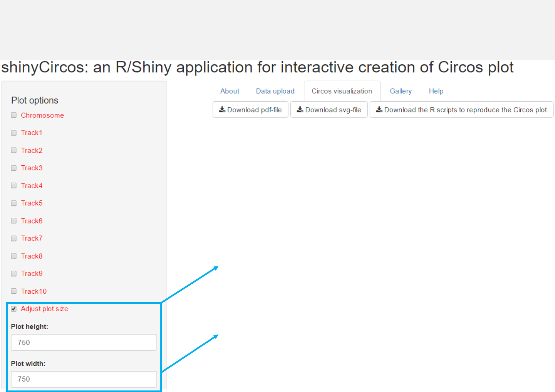Toggle the Track3 checkbox
The width and height of the screenshot is (555, 392).
[14, 168]
